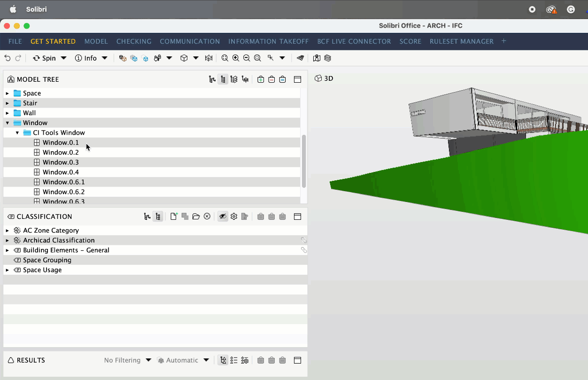This screenshot has width=588, height=380.
Task: Expand the Wall folder
Action: coord(8,113)
